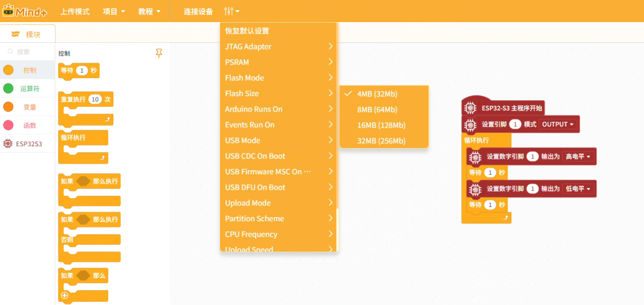Open the Flash Size menu entry
Viewport: 644px width, 305px height.
coord(279,93)
